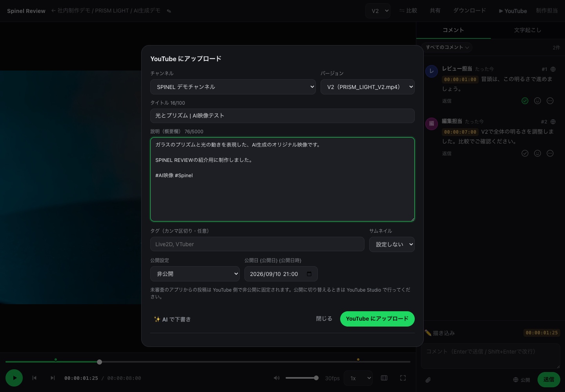The height and width of the screenshot is (392, 565).
Task: Click the YouTube button in the top bar
Action: tap(513, 11)
